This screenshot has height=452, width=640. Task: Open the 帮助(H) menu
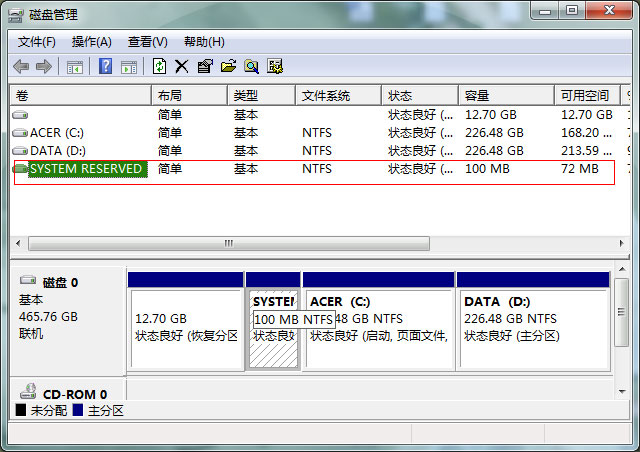pyautogui.click(x=204, y=42)
